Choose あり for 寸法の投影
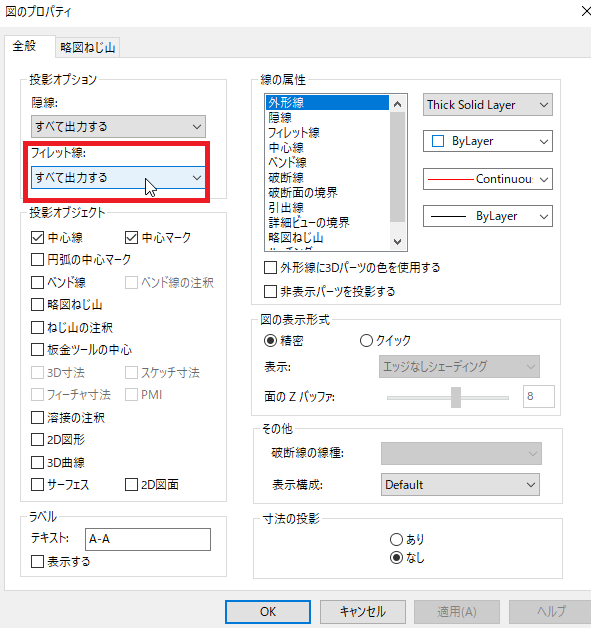 396,539
